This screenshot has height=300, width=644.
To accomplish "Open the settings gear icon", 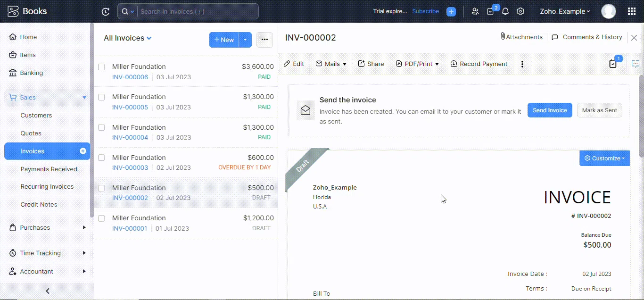I will pos(520,11).
